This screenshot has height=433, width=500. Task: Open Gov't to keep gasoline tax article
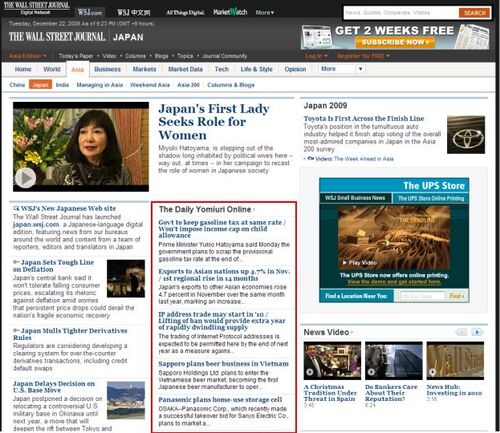tap(222, 229)
